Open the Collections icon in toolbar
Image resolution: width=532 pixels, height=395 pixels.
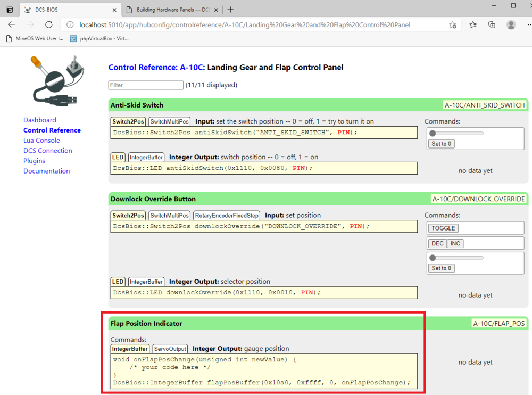click(x=492, y=24)
